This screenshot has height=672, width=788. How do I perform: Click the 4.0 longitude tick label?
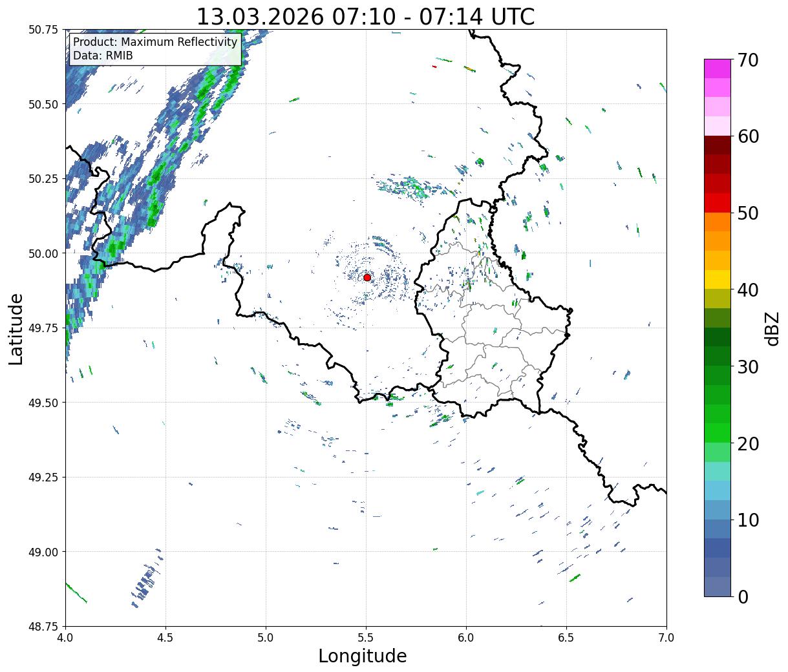(x=65, y=638)
